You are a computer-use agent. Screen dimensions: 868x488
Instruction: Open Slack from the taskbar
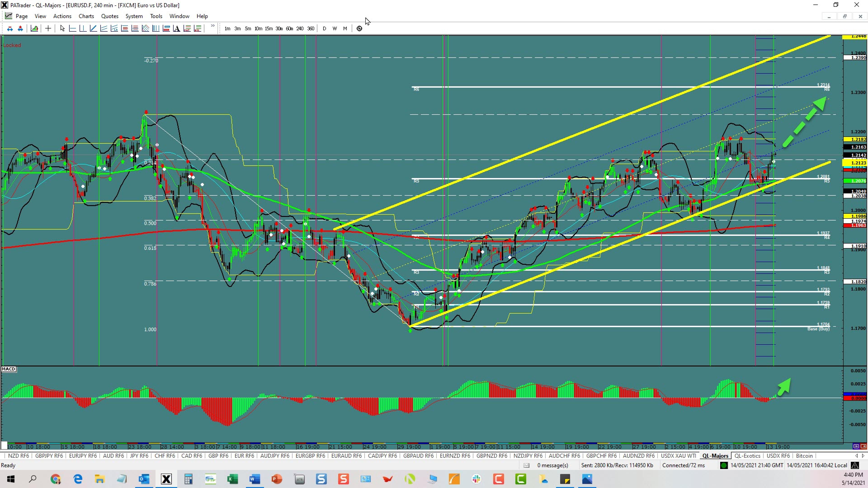476,479
